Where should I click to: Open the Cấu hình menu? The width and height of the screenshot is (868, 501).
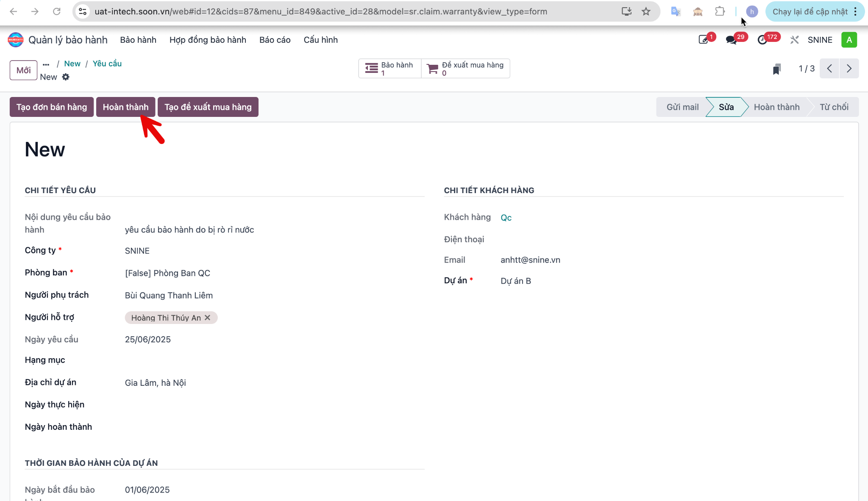click(x=320, y=40)
